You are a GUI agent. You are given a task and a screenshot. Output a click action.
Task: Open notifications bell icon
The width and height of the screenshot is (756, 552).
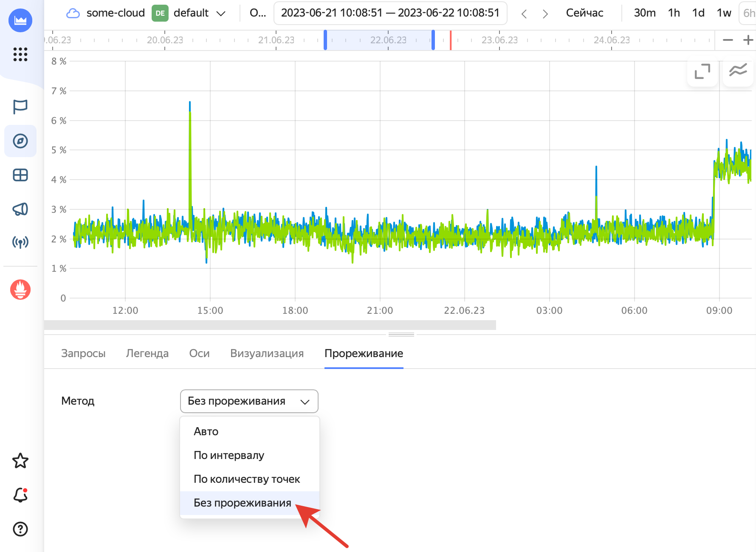coord(20,495)
